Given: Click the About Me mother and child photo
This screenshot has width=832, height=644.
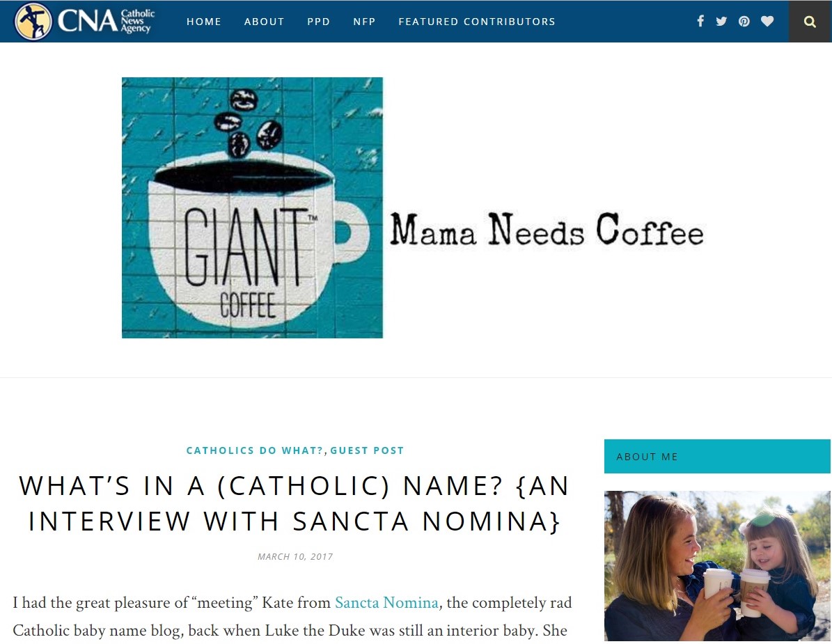Looking at the screenshot, I should click(x=717, y=566).
